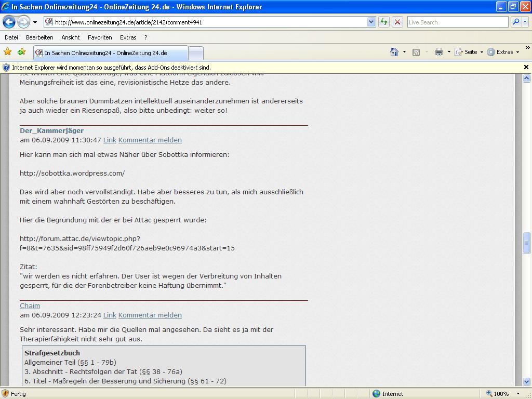
Task: Open the Favoriten menu
Action: tap(100, 37)
